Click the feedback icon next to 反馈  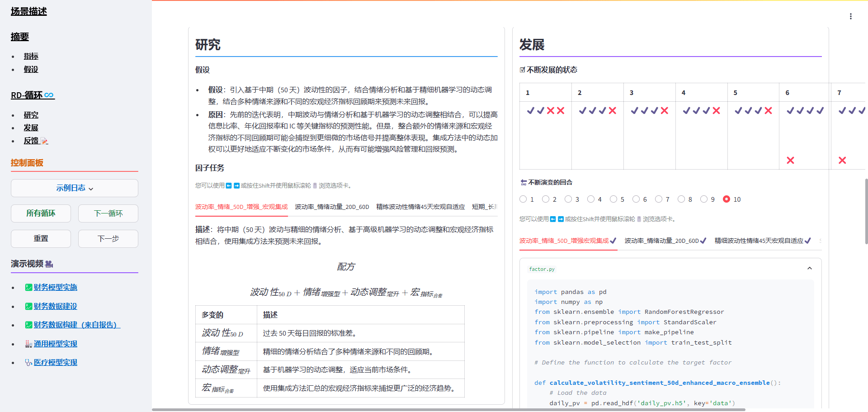point(44,141)
